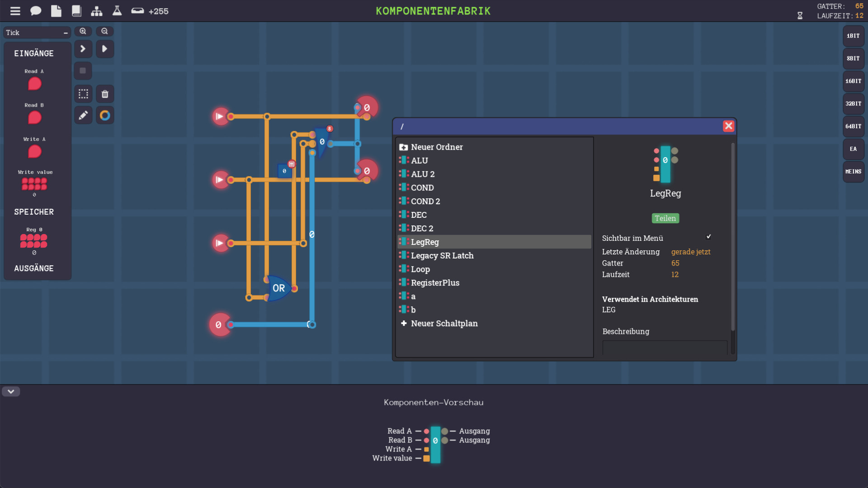Open the flask lab icon
This screenshot has height=488, width=868.
pos(117,11)
